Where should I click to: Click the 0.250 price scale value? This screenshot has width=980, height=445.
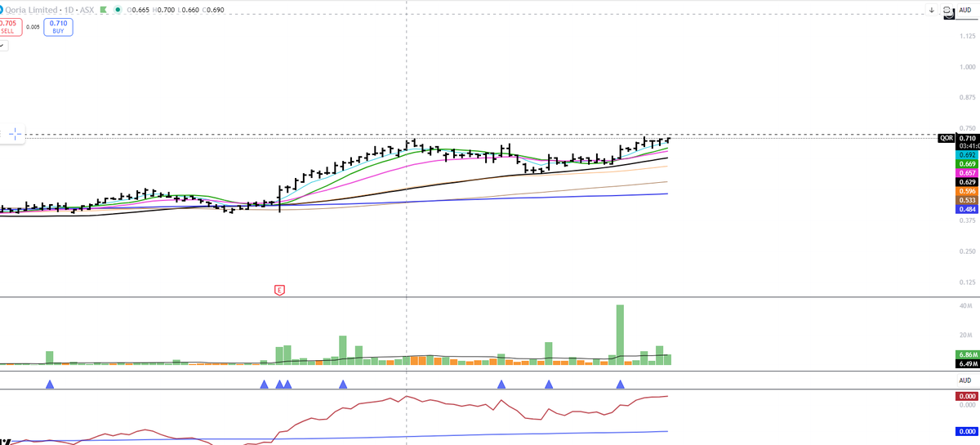tap(966, 251)
